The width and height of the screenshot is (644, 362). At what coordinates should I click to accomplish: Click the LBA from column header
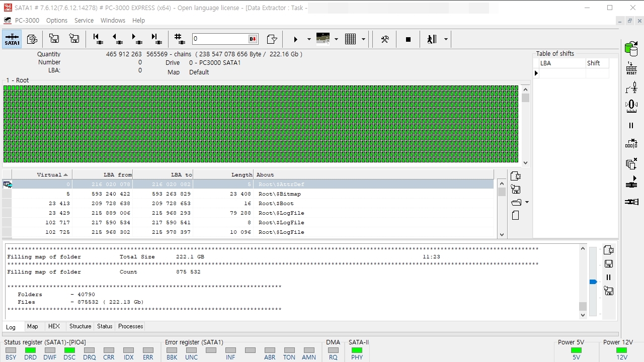coord(103,174)
